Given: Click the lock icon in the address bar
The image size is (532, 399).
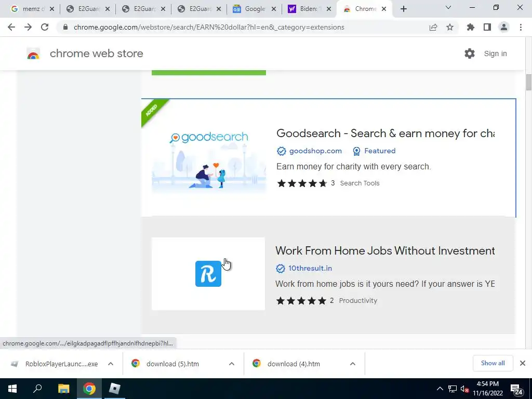Looking at the screenshot, I should [x=65, y=27].
